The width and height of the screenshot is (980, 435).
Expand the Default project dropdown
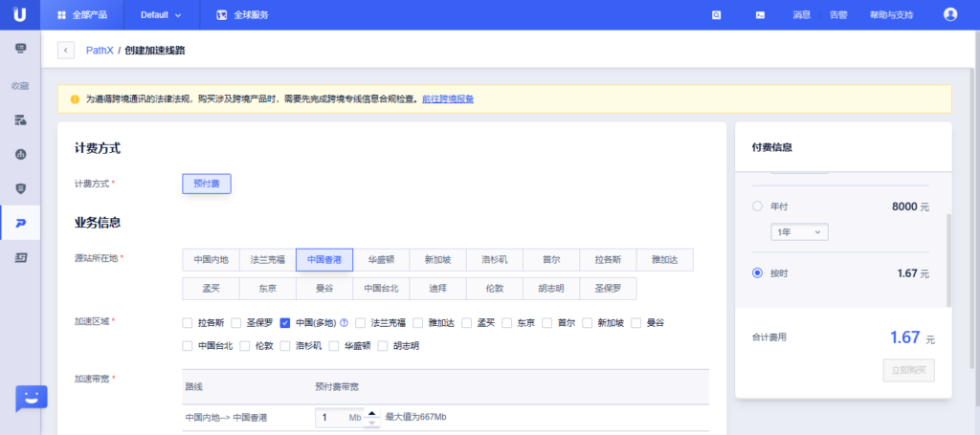(x=161, y=15)
